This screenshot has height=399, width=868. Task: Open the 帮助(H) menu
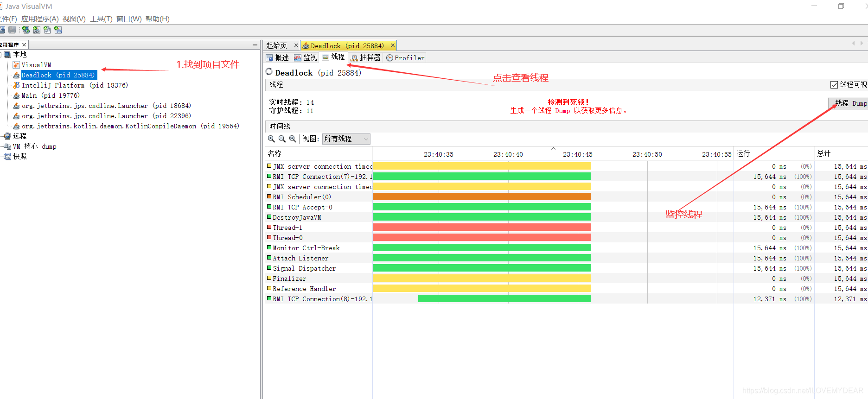158,19
